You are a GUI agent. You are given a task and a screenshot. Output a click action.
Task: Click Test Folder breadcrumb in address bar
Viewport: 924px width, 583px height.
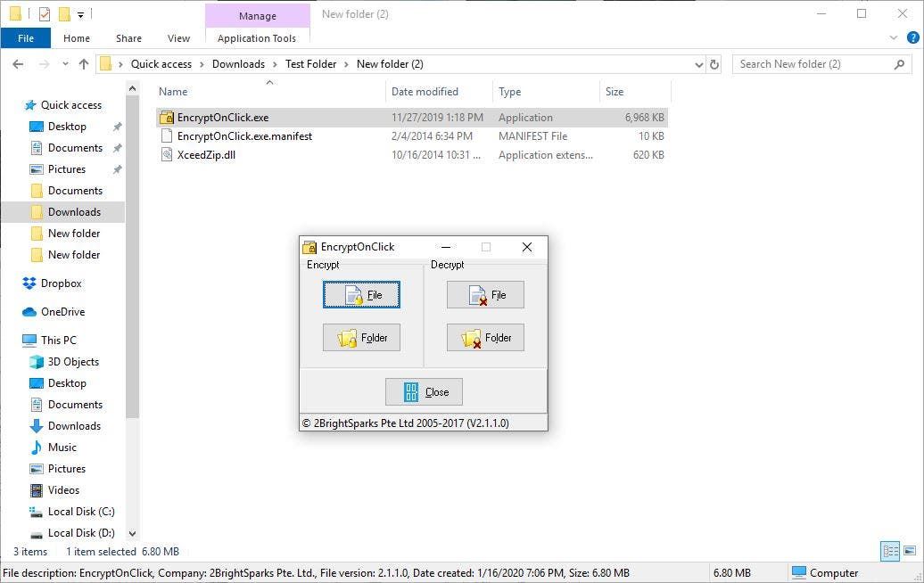310,64
